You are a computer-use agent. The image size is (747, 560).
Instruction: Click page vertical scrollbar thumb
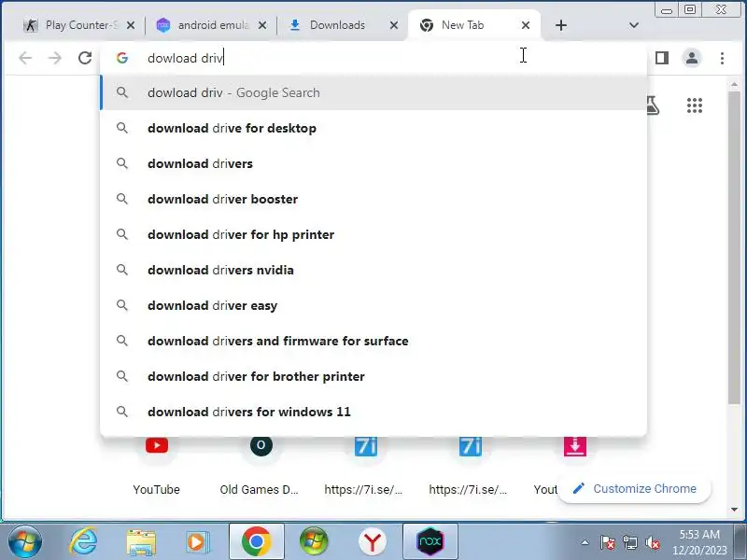pos(734,247)
